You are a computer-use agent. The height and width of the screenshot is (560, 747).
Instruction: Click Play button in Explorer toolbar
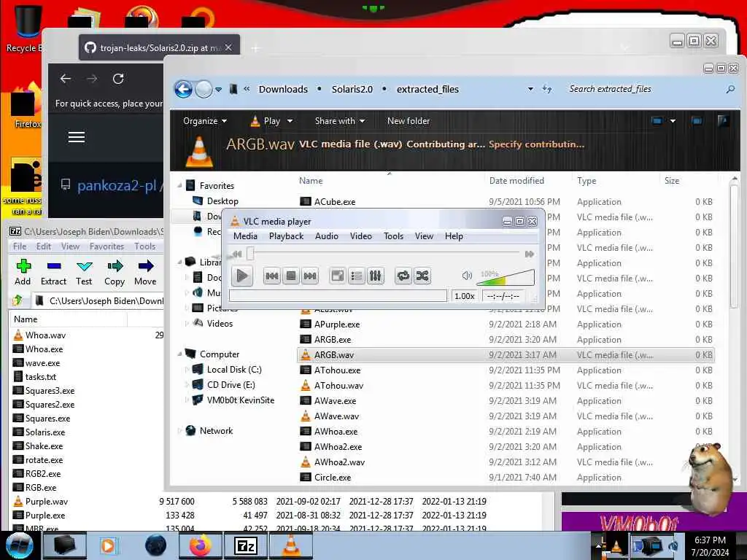click(x=266, y=121)
